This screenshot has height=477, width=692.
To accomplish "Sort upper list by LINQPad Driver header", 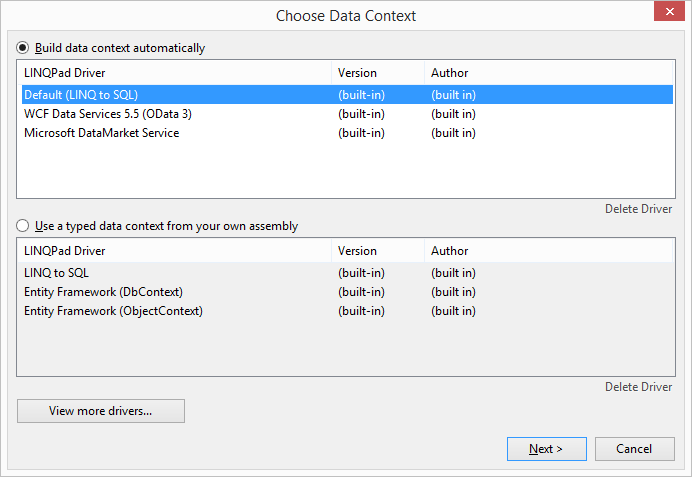I will 174,73.
